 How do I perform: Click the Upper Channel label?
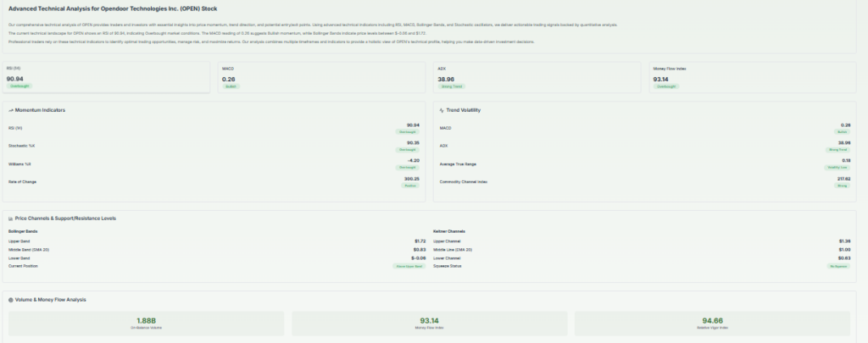tap(447, 241)
